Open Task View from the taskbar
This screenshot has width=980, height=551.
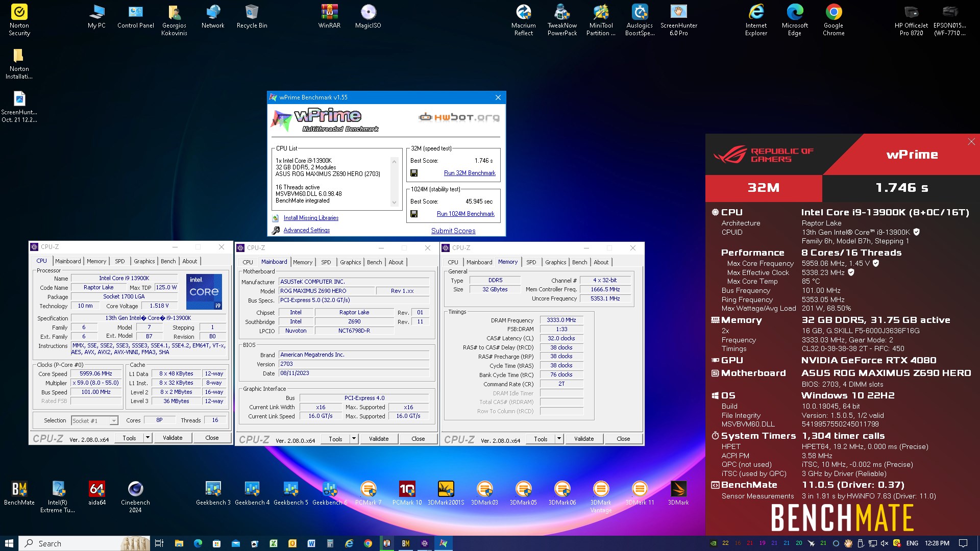[x=159, y=543]
